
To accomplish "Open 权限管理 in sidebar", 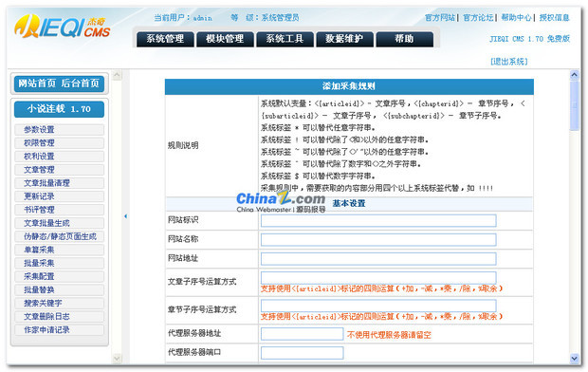I will click(x=59, y=143).
